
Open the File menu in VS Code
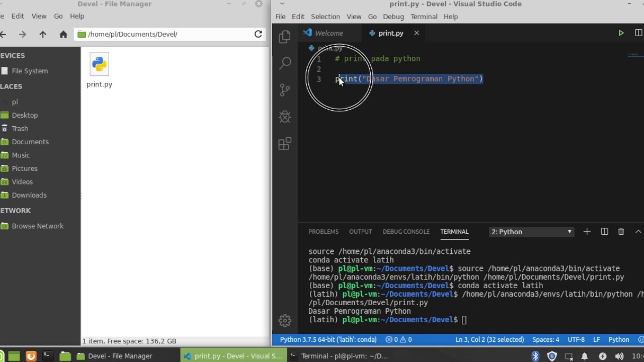coord(280,17)
